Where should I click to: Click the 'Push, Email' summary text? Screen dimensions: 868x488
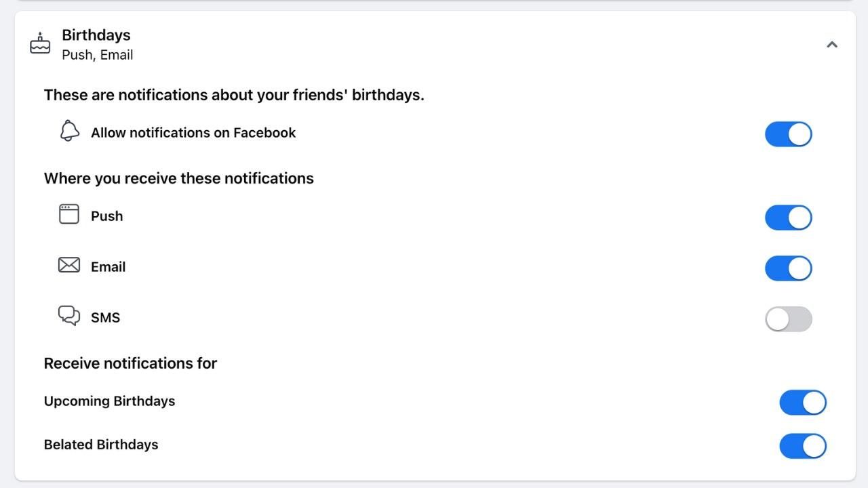pyautogui.click(x=97, y=55)
